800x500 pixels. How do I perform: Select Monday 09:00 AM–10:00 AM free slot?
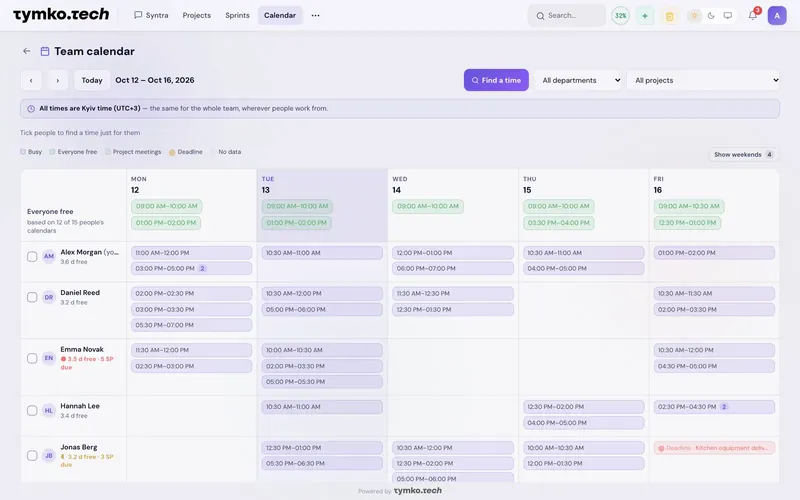(166, 206)
